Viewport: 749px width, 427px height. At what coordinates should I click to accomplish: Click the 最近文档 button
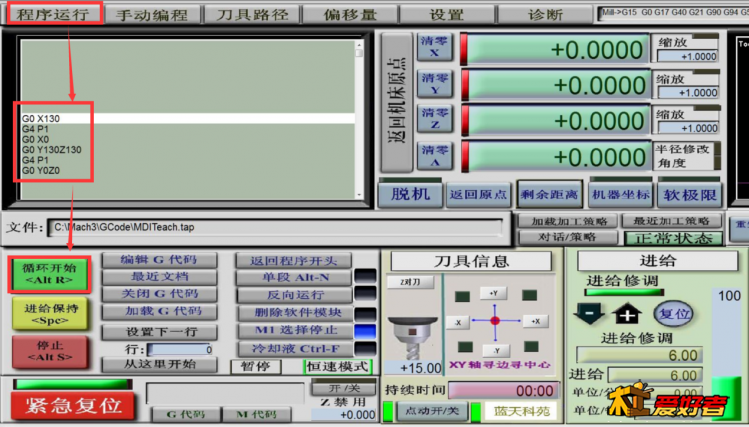coord(159,277)
